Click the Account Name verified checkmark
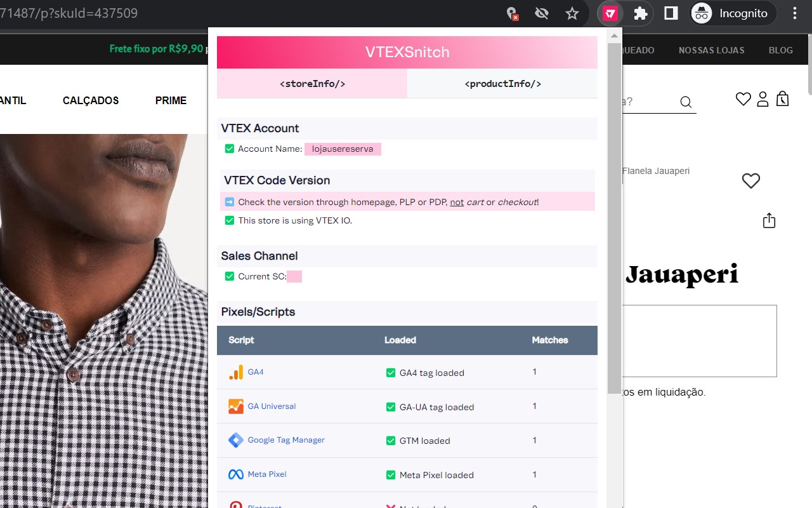The width and height of the screenshot is (812, 508). coord(229,149)
